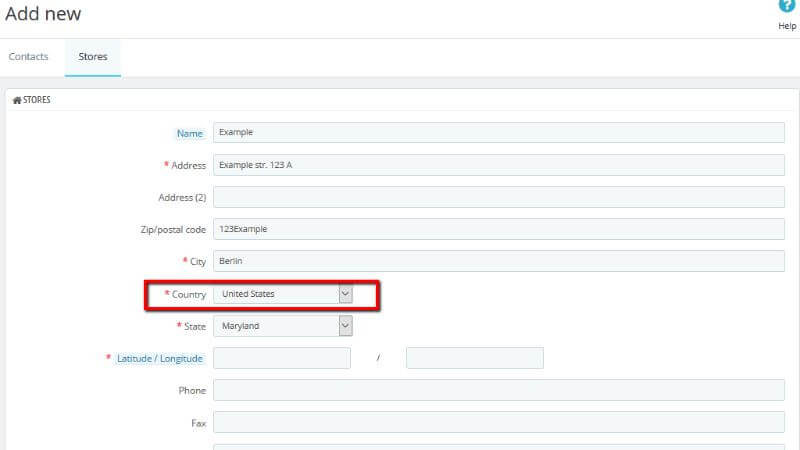Switch to the Contacts tab
This screenshot has width=800, height=450.
[x=28, y=57]
